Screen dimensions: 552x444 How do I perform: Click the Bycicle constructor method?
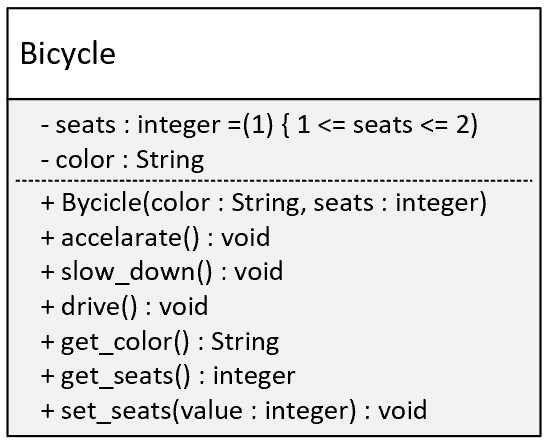(264, 203)
